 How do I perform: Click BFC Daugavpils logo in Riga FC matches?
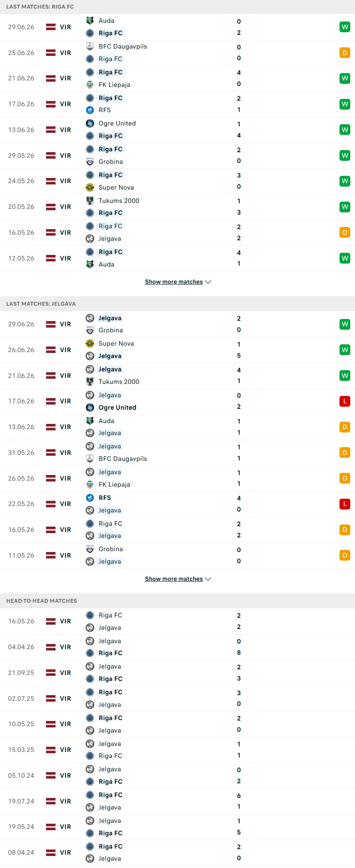(90, 46)
